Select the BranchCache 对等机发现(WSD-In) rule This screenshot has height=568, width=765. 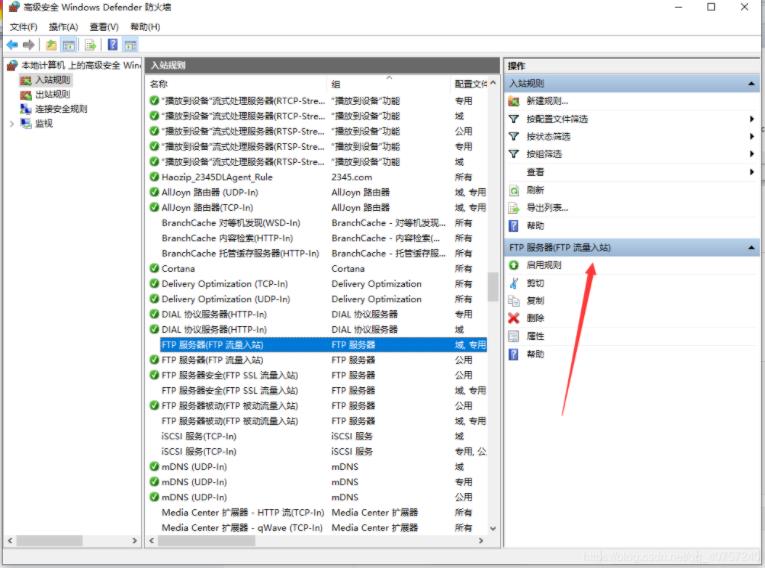(231, 223)
